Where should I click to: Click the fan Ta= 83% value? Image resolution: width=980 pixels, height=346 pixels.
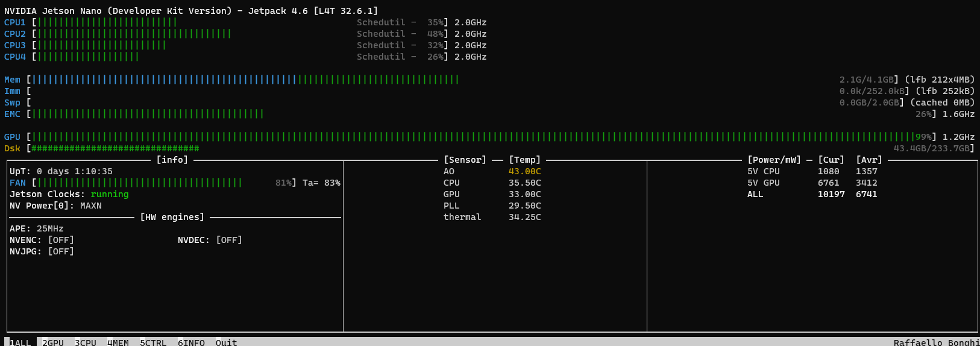[321, 183]
